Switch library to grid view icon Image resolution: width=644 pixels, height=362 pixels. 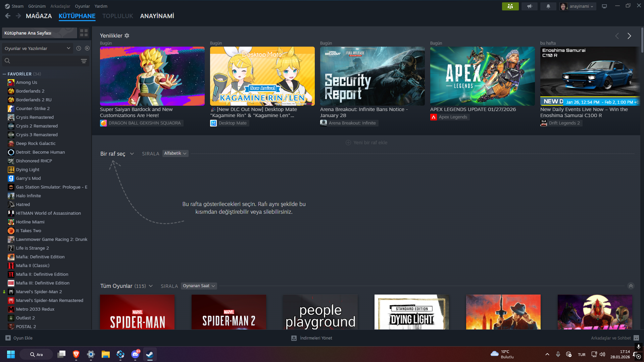[x=84, y=33]
